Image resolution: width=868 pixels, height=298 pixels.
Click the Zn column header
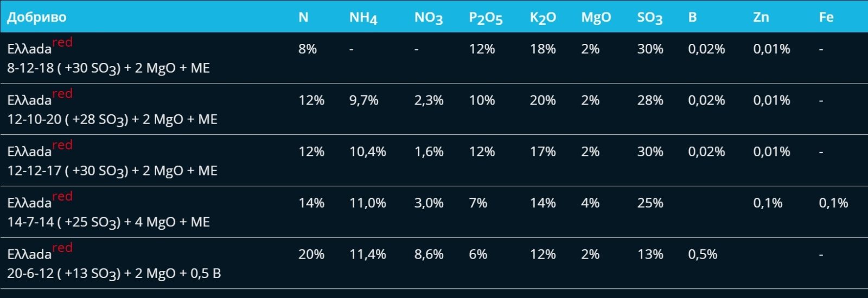pos(761,17)
